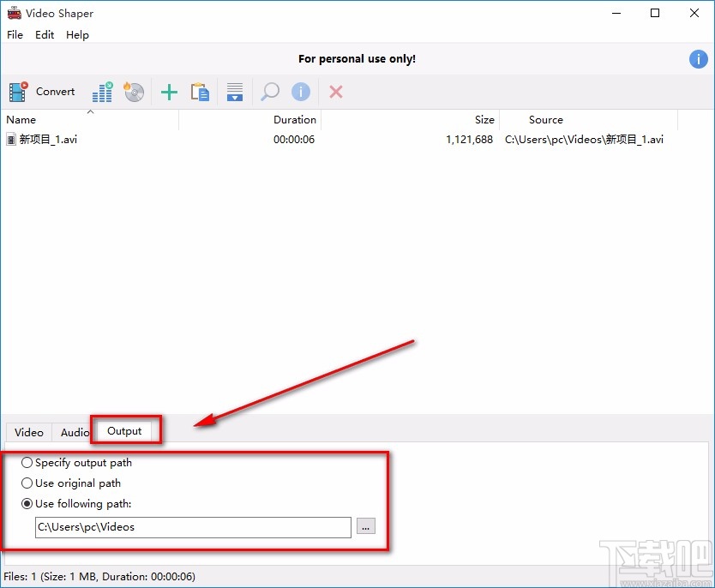Select the Specify output path option

(76, 463)
